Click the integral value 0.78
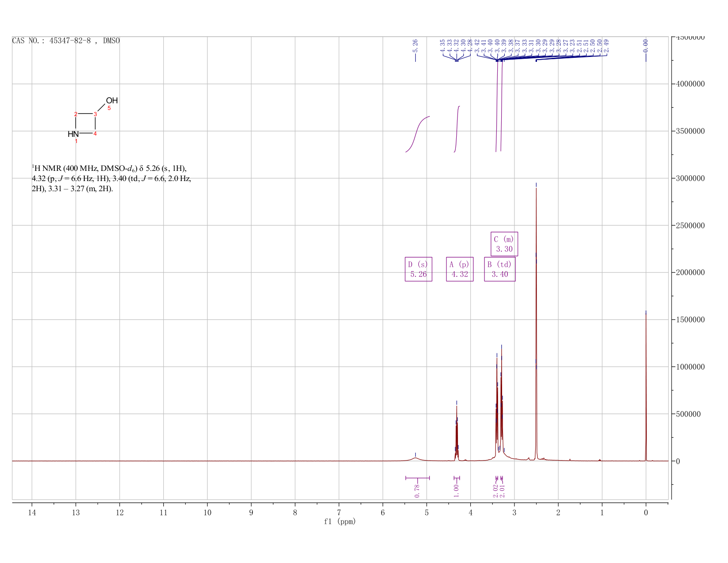Image resolution: width=728 pixels, height=563 pixels. (x=417, y=491)
